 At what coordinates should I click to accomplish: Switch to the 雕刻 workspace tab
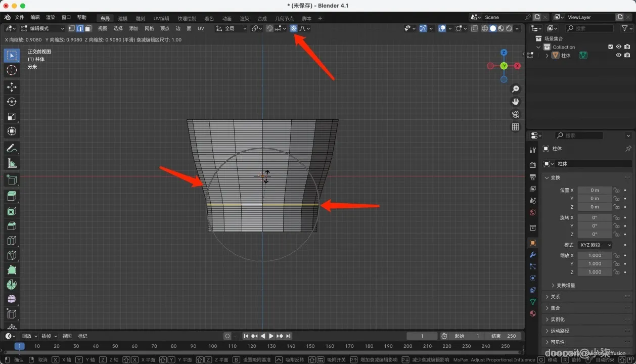tap(140, 18)
